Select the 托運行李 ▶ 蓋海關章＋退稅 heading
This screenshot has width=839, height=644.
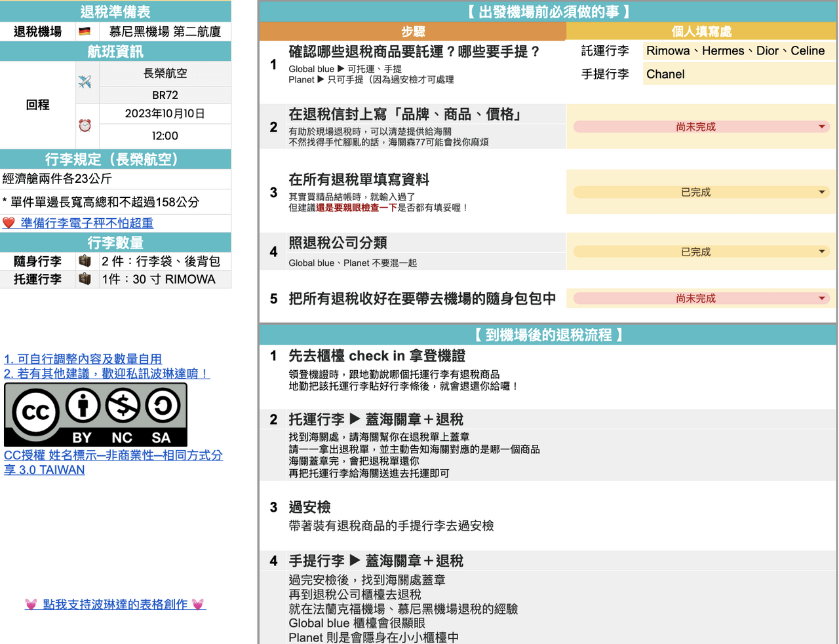376,419
